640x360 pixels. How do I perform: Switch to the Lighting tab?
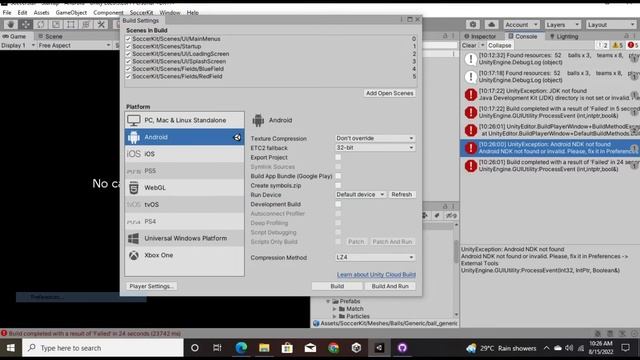tap(564, 36)
